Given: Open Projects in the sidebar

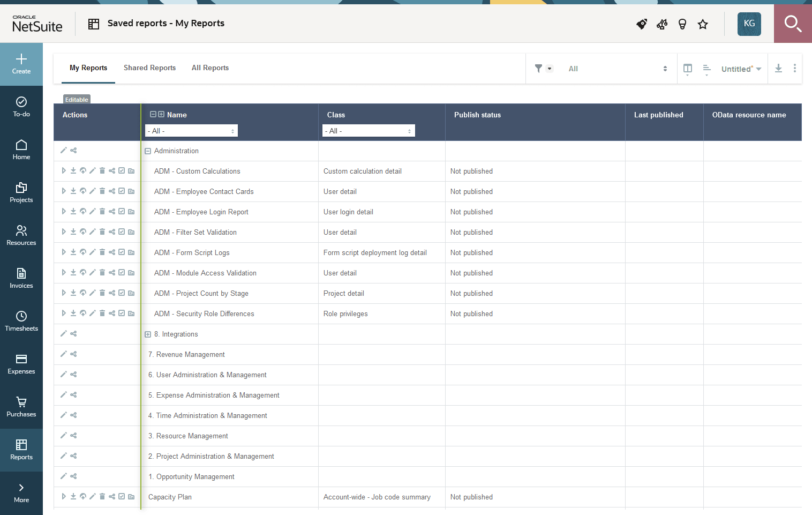Looking at the screenshot, I should (21, 193).
